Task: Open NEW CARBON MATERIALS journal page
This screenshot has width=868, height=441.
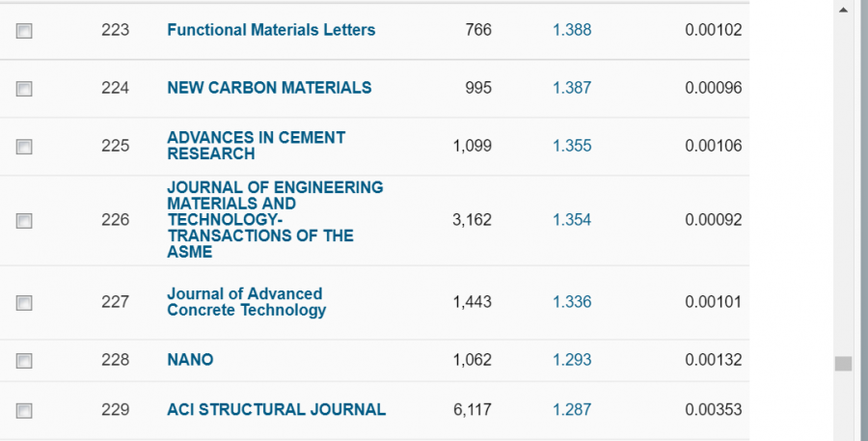Action: click(x=269, y=88)
